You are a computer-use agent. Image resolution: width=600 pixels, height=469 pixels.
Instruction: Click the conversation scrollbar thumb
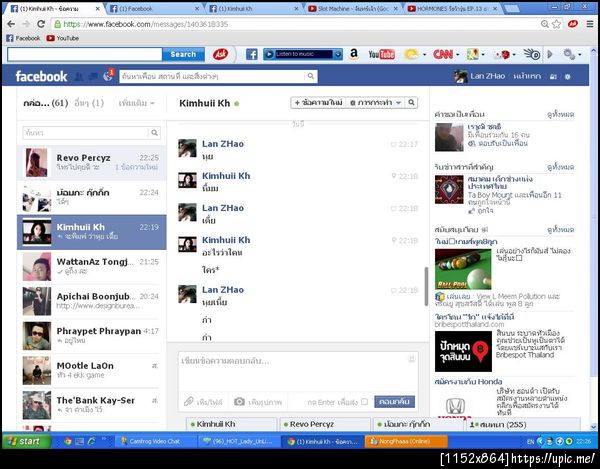click(426, 286)
